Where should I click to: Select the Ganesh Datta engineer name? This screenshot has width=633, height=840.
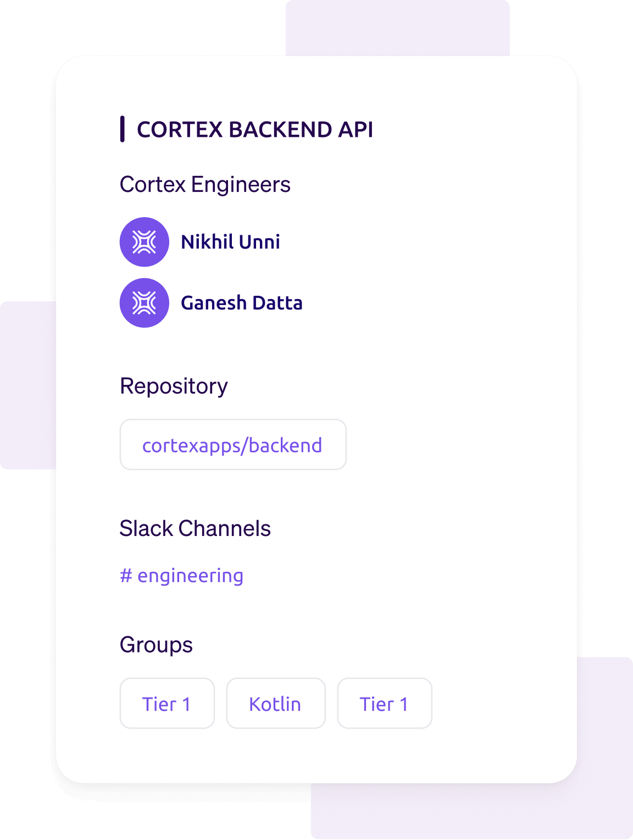[241, 303]
